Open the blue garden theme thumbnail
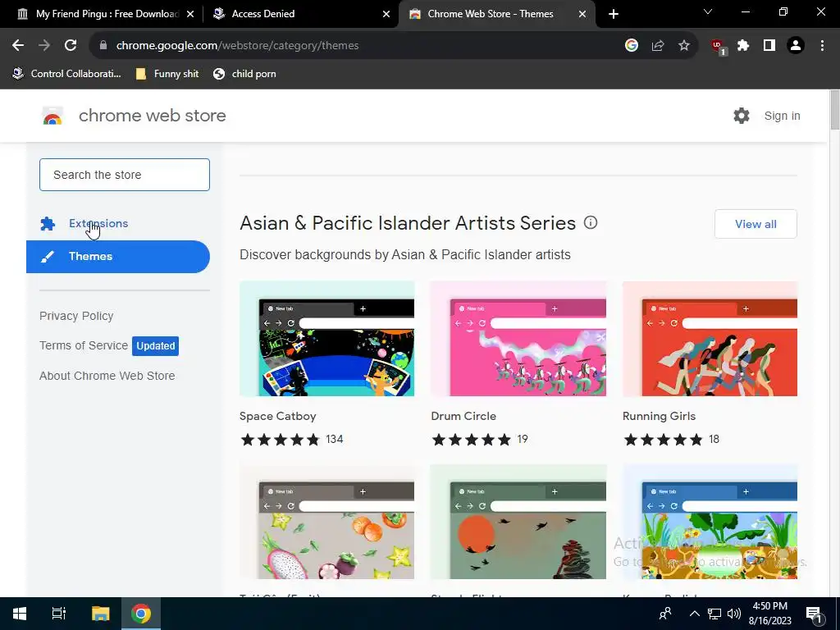 click(710, 522)
